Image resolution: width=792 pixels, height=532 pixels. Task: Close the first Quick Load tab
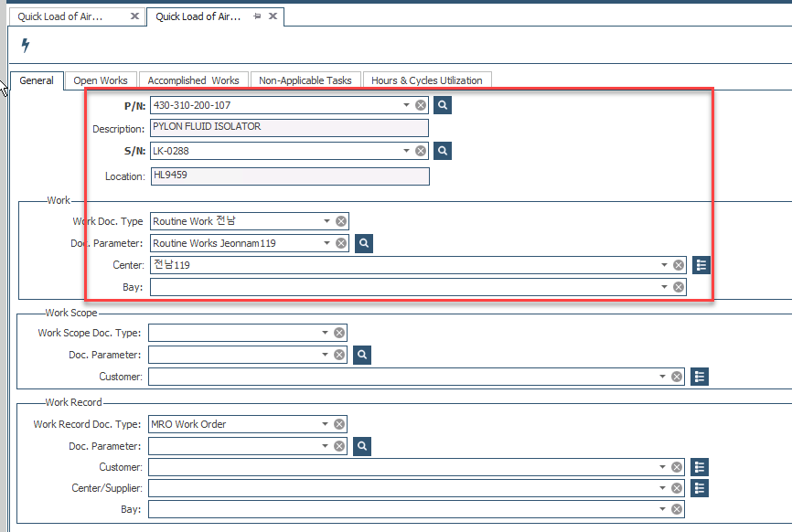[x=134, y=16]
